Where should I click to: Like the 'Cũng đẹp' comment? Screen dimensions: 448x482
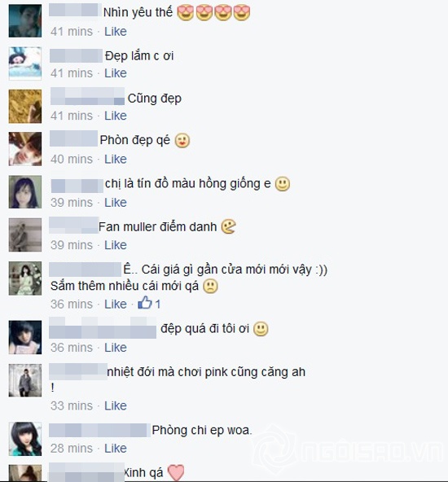click(116, 116)
